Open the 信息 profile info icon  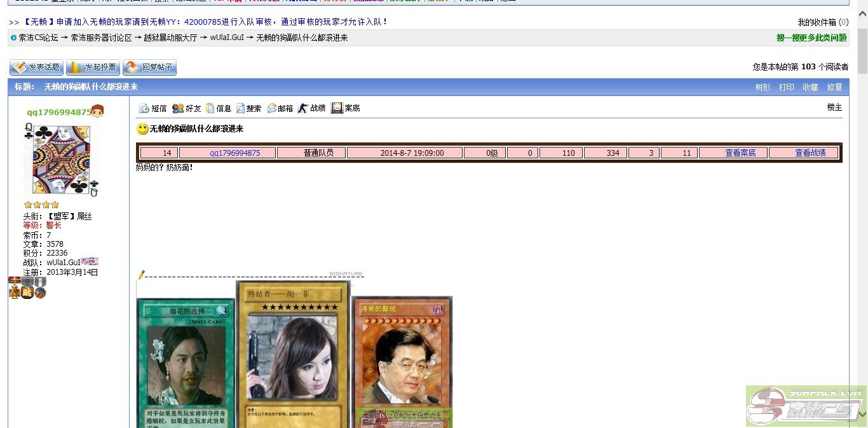point(210,109)
